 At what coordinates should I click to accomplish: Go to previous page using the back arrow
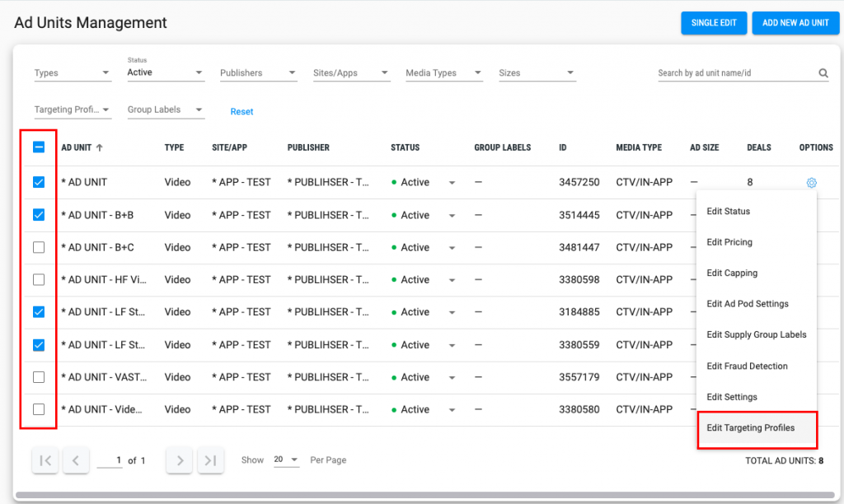(x=76, y=460)
